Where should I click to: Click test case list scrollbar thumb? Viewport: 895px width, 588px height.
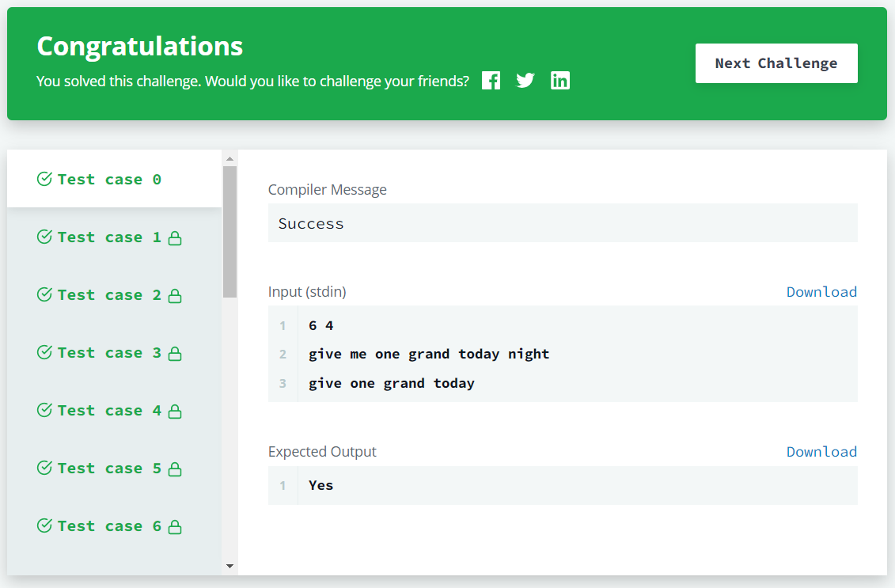pyautogui.click(x=229, y=232)
